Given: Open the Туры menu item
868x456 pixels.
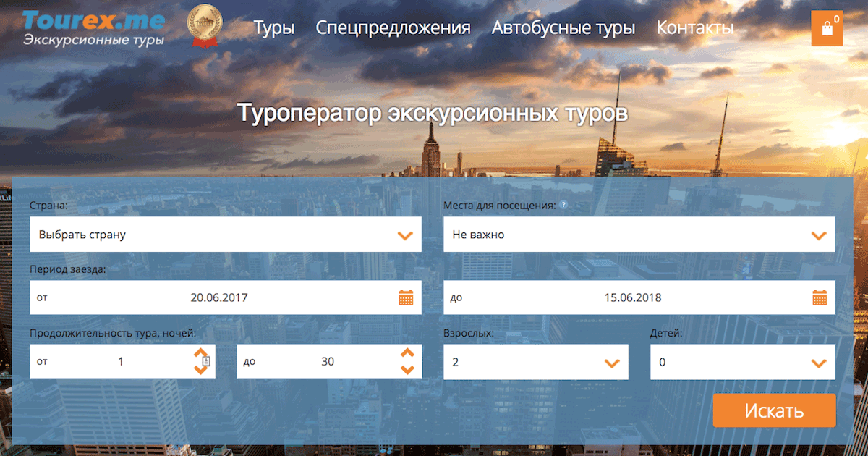Looking at the screenshot, I should (x=273, y=28).
